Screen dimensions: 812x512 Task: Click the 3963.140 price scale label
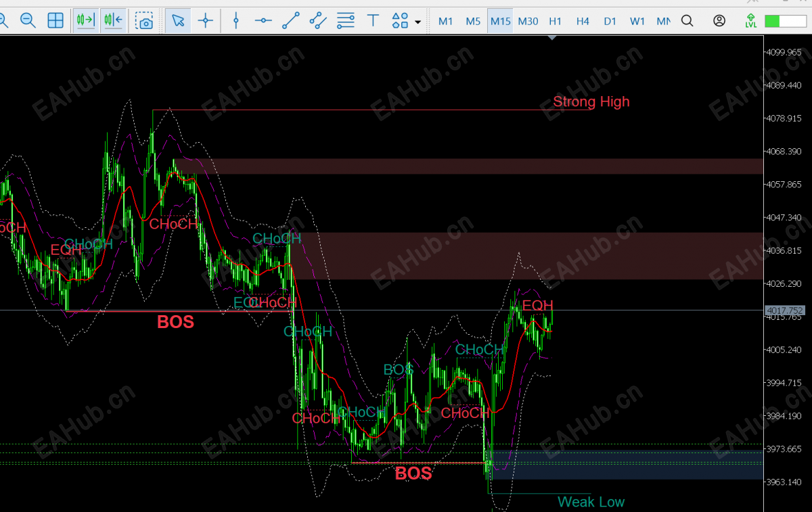pyautogui.click(x=784, y=482)
